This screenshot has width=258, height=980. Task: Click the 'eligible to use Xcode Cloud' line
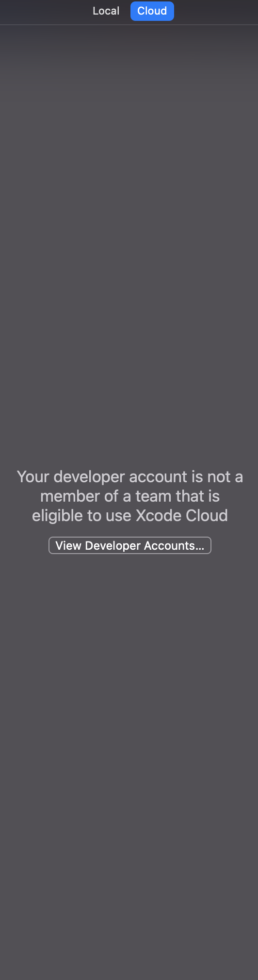(130, 515)
